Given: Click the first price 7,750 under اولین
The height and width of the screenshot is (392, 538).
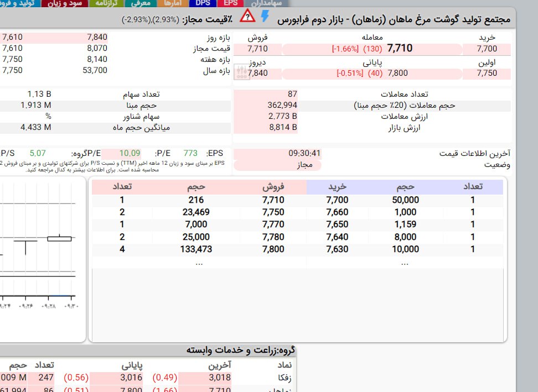Looking at the screenshot, I should point(487,73).
